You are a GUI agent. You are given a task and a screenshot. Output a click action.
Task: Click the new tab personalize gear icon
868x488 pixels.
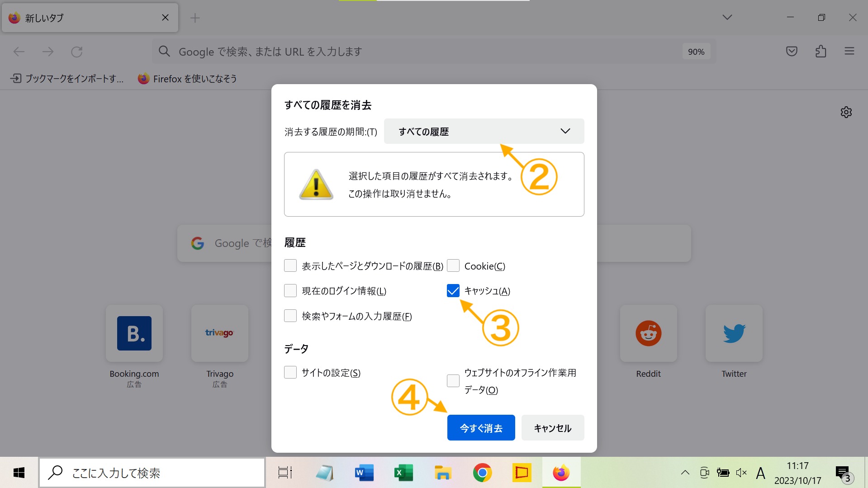(x=846, y=112)
